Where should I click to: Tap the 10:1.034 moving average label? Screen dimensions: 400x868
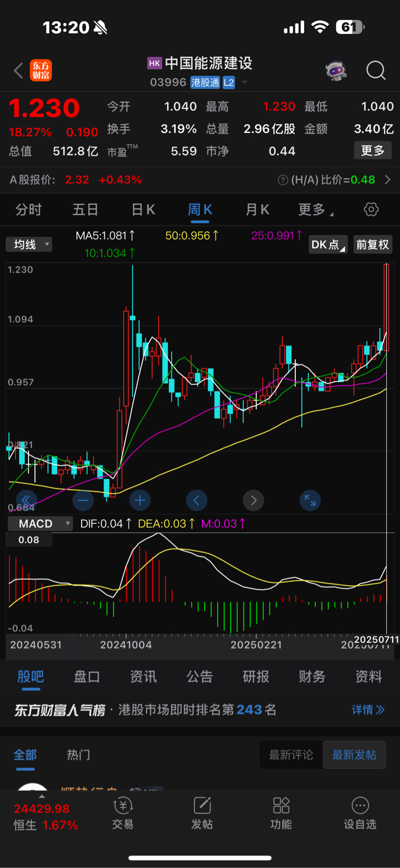click(110, 253)
